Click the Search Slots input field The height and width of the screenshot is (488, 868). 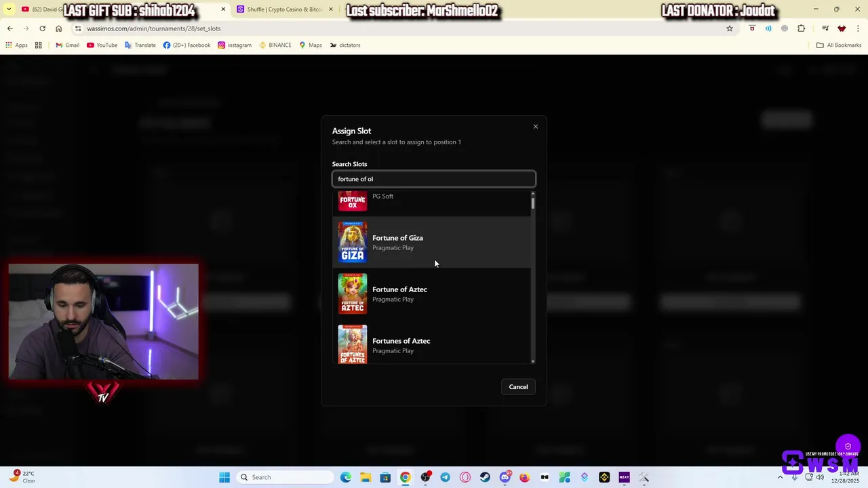[x=434, y=179]
